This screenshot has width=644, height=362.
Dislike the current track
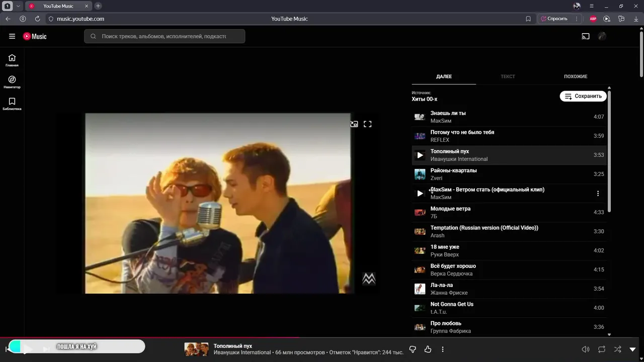[x=413, y=349]
